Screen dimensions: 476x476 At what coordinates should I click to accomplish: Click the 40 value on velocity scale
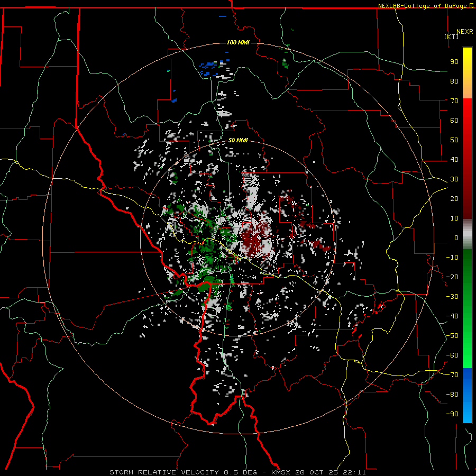[454, 159]
